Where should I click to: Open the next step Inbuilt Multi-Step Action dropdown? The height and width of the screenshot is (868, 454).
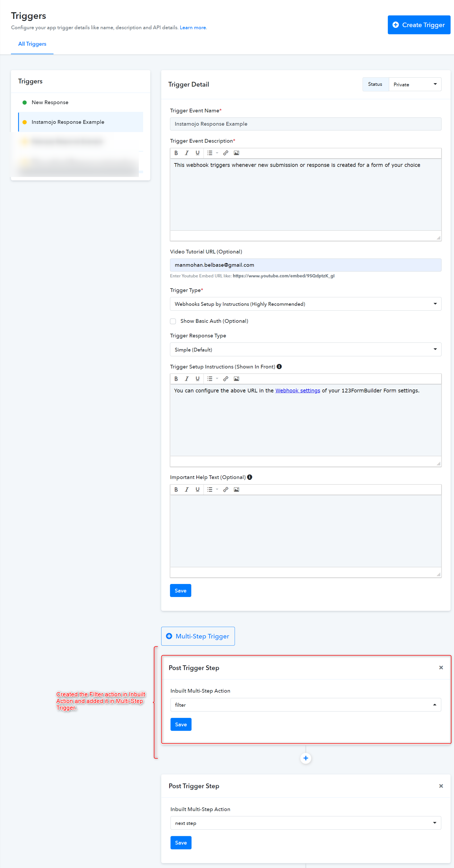306,823
